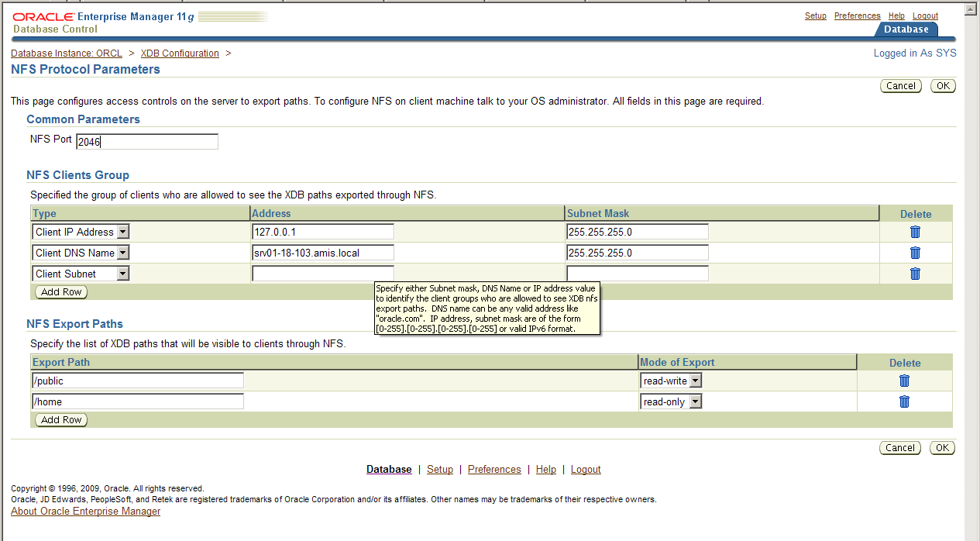Switch to the Database tab
The image size is (980, 541).
pos(906,29)
